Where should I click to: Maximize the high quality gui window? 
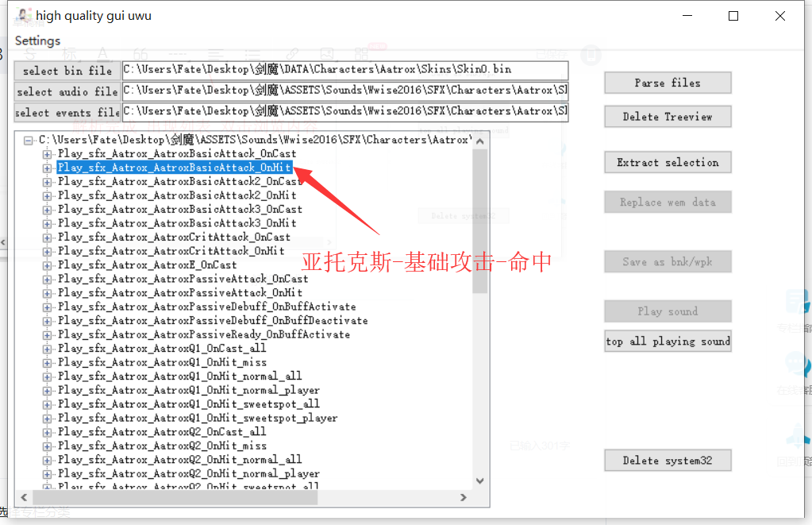[x=733, y=16]
